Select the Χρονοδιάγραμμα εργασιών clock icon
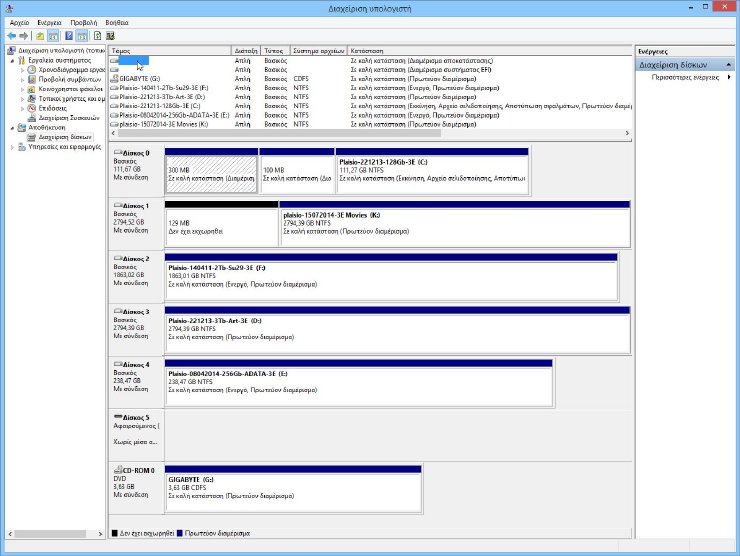The width and height of the screenshot is (740, 556). [x=32, y=70]
